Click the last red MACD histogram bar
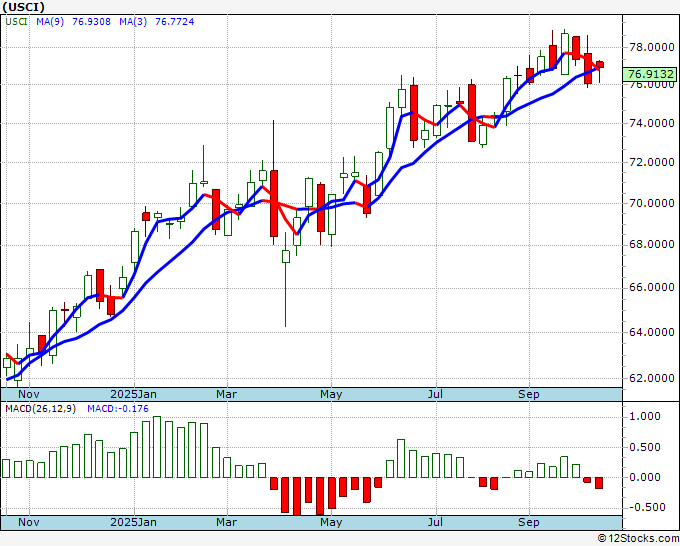The height and width of the screenshot is (546, 680). click(x=599, y=483)
